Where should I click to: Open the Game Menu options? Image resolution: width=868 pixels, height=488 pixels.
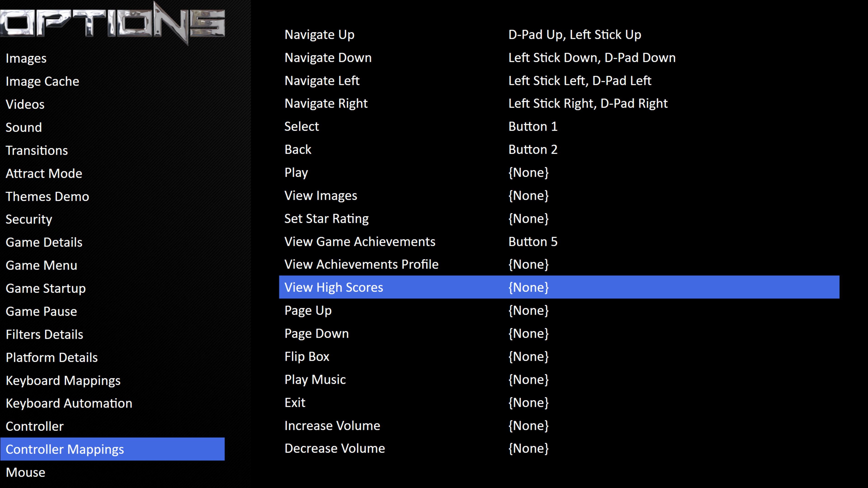point(113,265)
